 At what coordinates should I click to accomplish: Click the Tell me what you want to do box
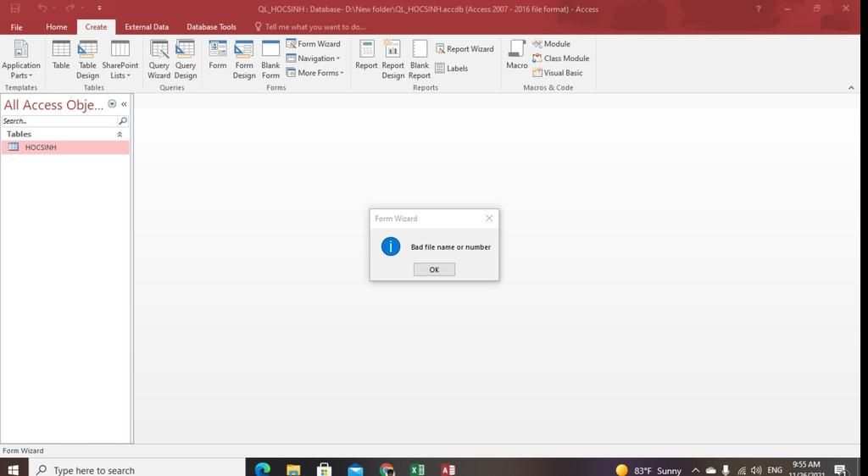310,26
